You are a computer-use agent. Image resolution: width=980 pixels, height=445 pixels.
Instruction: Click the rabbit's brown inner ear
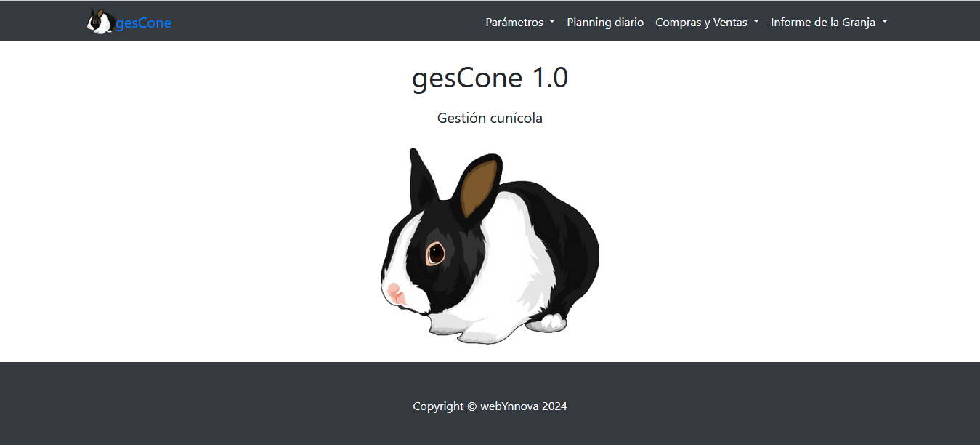pos(479,189)
